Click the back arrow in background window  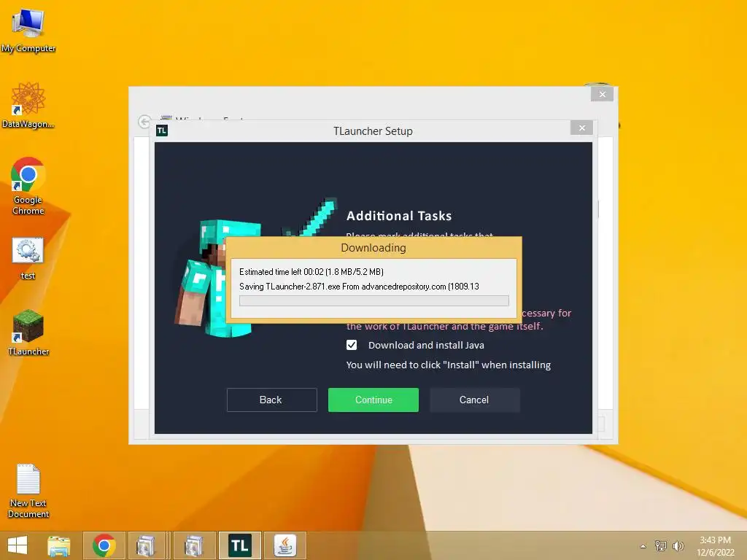144,122
